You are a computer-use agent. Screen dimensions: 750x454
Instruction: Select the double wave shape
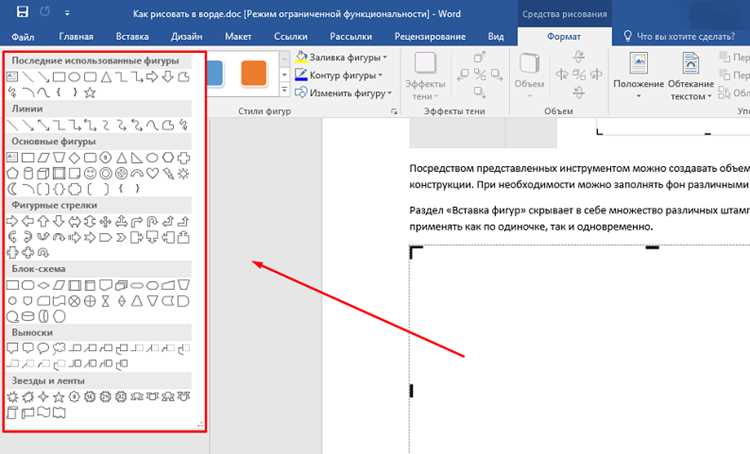pyautogui.click(x=59, y=412)
